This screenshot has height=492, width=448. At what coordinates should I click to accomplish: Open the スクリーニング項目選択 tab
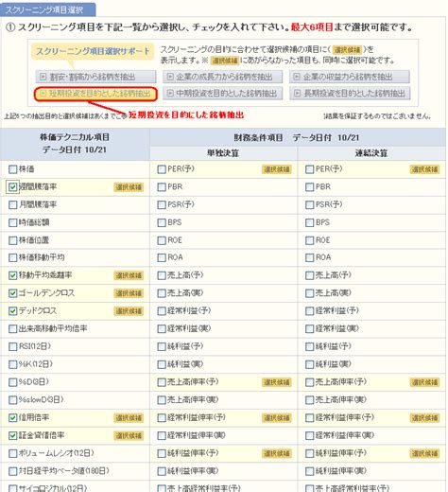coord(47,9)
